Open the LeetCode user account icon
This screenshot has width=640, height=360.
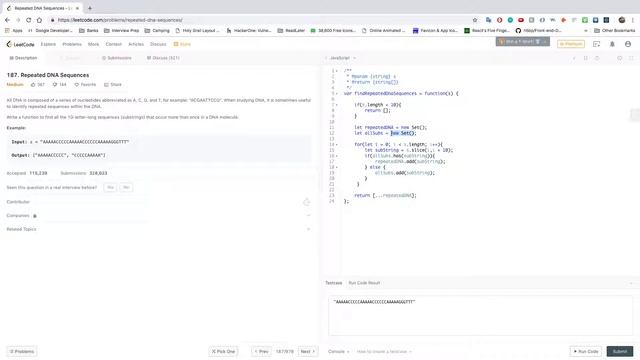tap(628, 44)
